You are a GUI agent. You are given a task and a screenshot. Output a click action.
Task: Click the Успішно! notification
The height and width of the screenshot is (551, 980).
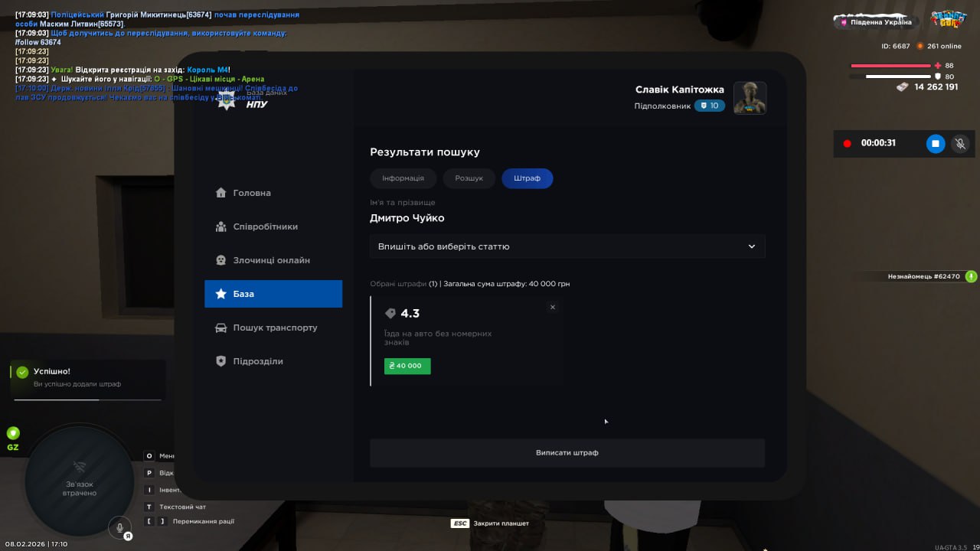click(88, 380)
